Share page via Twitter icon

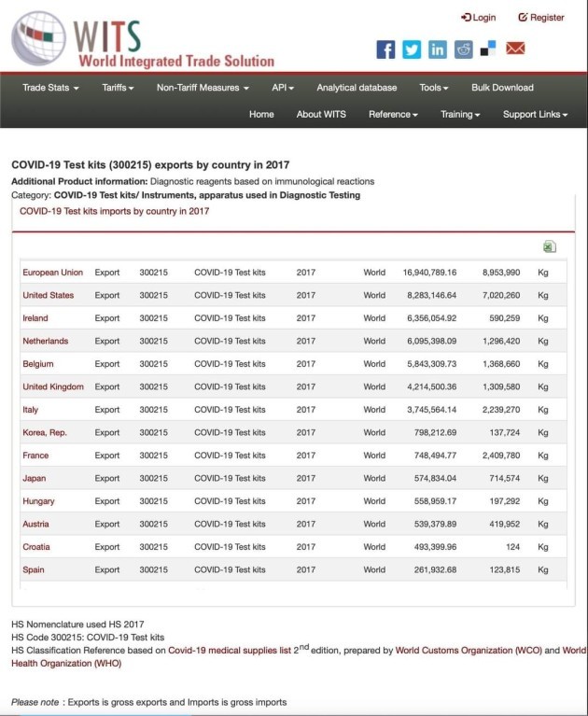[x=412, y=49]
